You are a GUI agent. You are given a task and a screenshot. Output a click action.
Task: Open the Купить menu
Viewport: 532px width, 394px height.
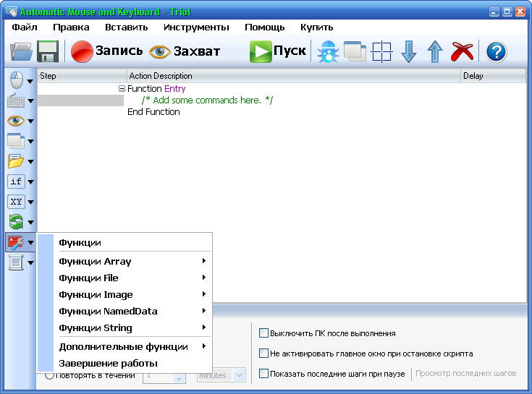pos(316,27)
